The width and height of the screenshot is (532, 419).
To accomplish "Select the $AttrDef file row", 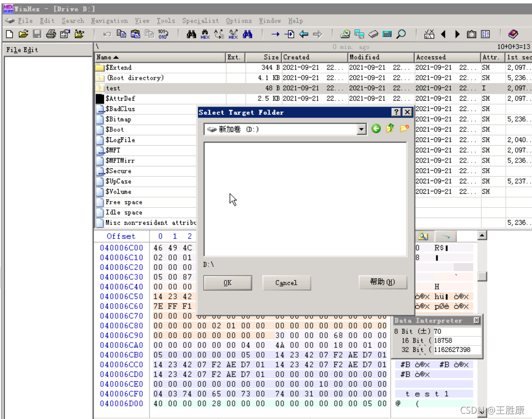I will 313,99.
